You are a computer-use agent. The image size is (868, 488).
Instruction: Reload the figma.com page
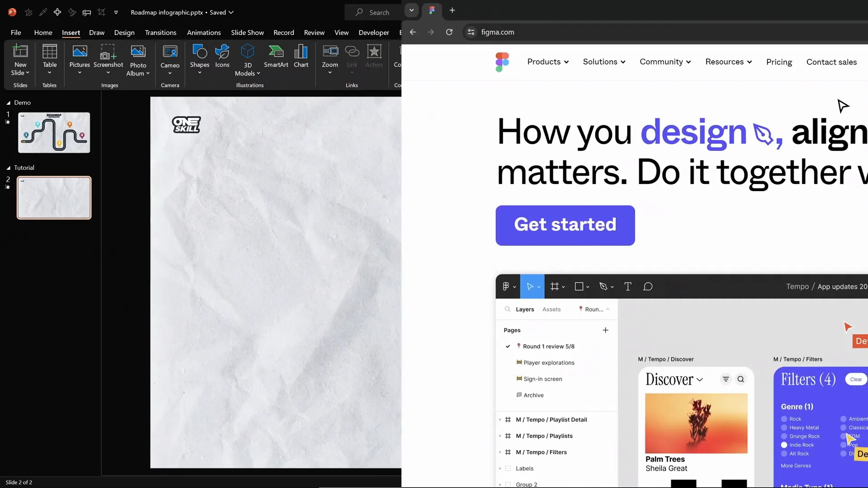tap(449, 32)
